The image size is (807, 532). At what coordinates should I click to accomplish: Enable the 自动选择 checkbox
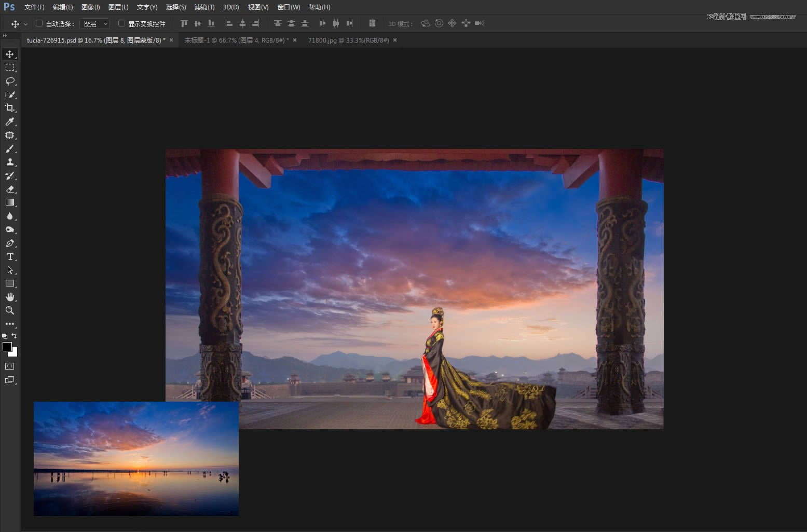[39, 23]
